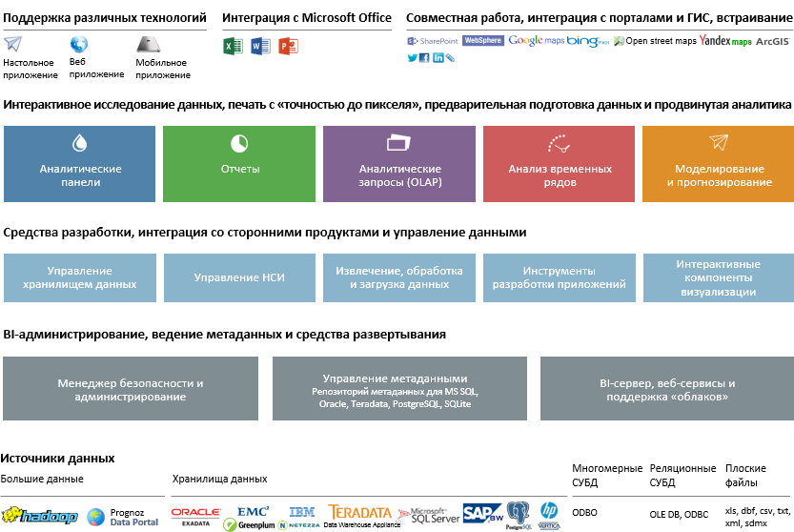Click the IBM Netezza logo
794x532 pixels.
[299, 518]
